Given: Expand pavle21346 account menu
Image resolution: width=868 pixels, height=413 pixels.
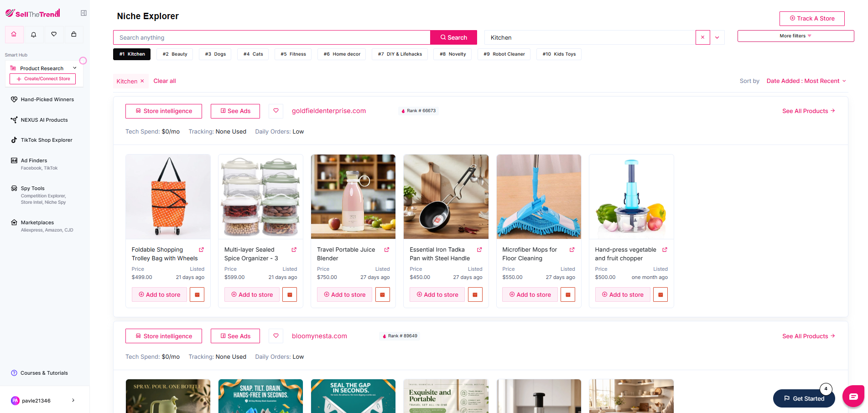Looking at the screenshot, I should tap(44, 401).
